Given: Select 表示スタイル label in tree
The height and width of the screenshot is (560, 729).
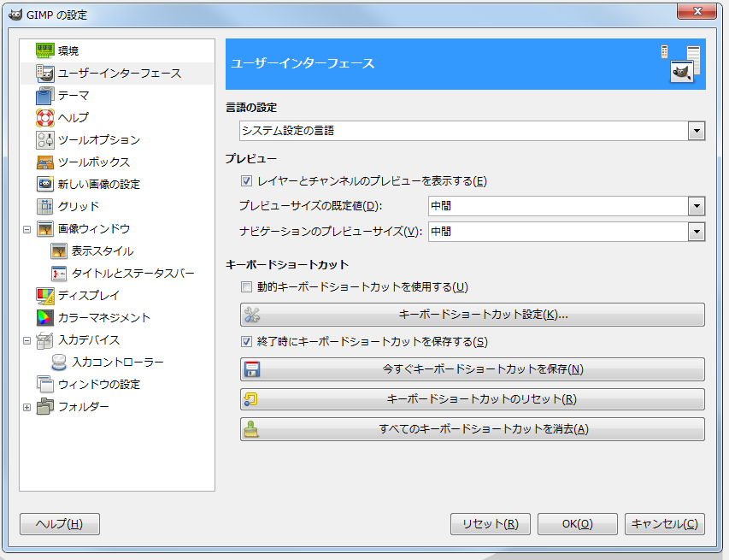Looking at the screenshot, I should [103, 251].
